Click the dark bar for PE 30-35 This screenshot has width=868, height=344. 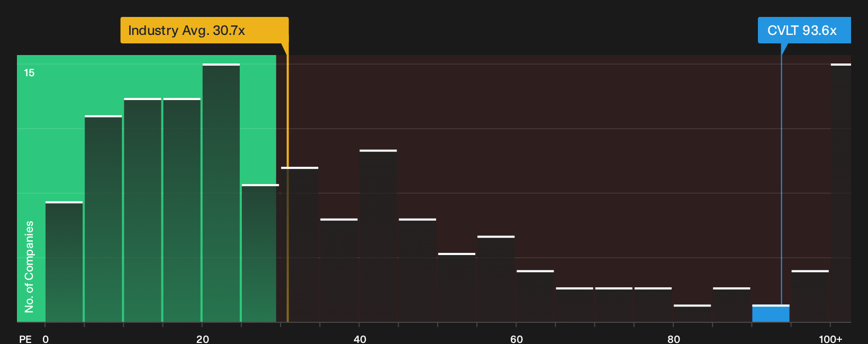(300, 245)
